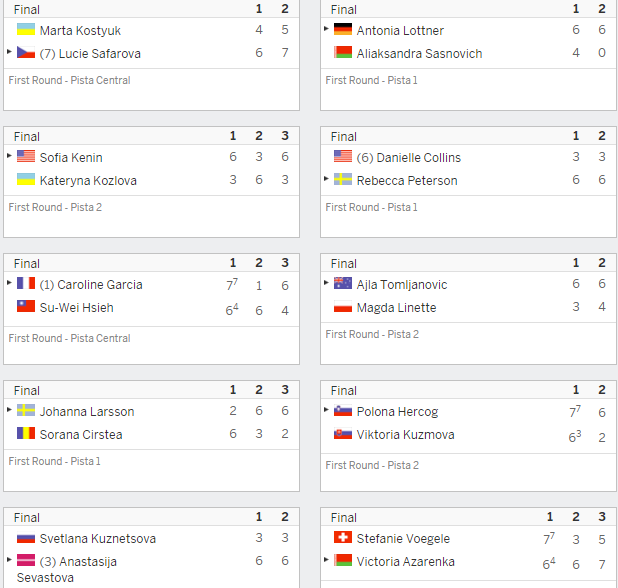Click the Slovenian flag next to Polona Hercog
This screenshot has width=618, height=588.
pos(343,410)
